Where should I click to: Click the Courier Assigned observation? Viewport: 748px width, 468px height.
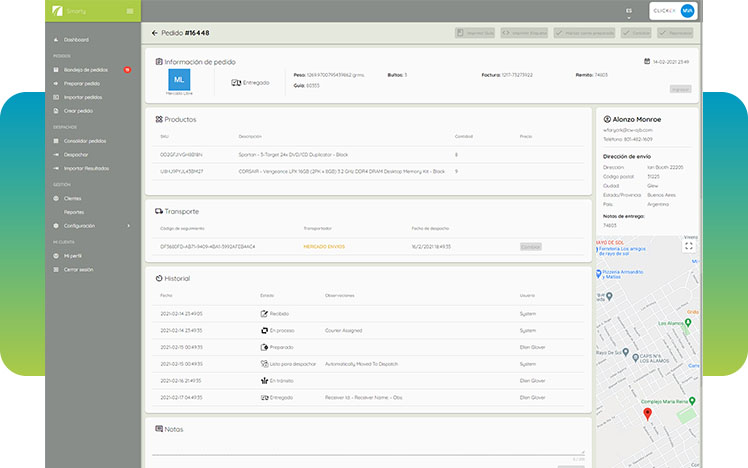pos(343,330)
